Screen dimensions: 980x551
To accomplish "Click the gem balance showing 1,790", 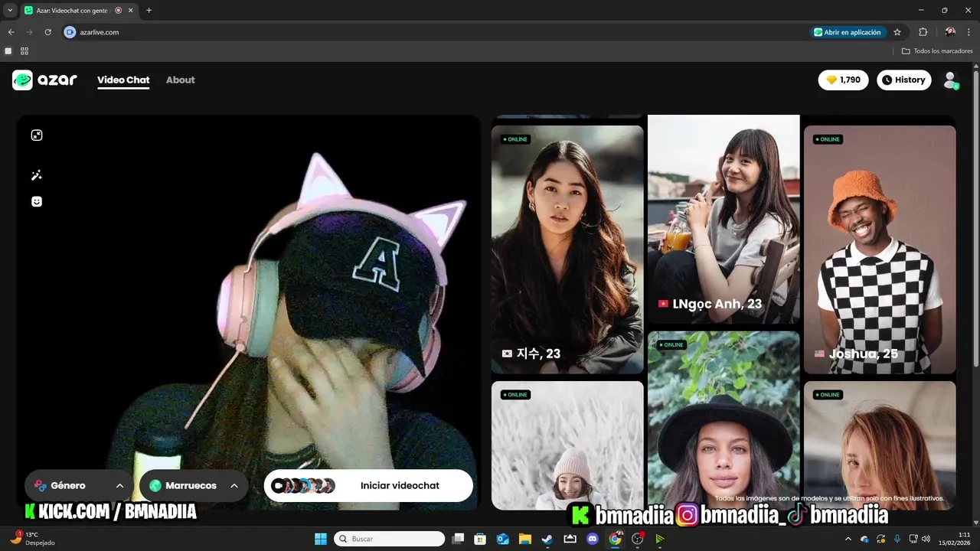I will click(x=843, y=80).
